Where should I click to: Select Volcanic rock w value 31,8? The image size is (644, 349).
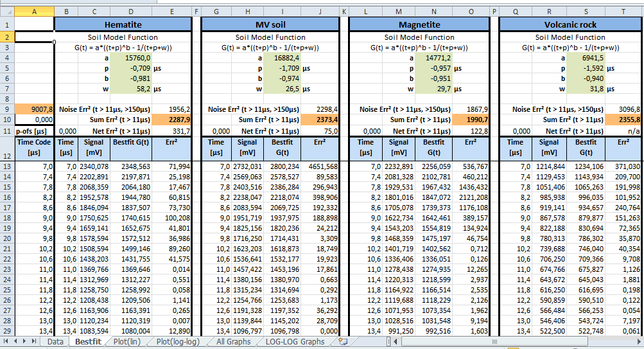[586, 89]
